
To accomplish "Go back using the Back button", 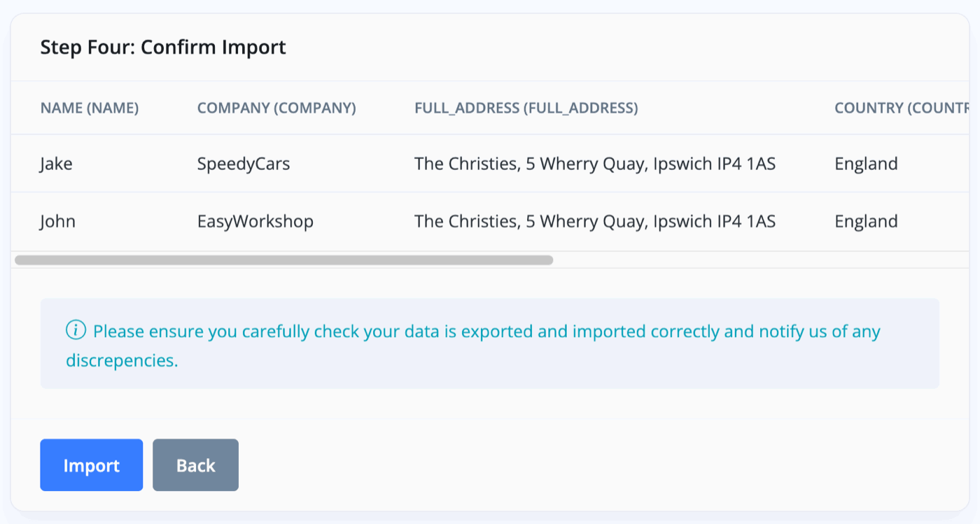I will (195, 465).
